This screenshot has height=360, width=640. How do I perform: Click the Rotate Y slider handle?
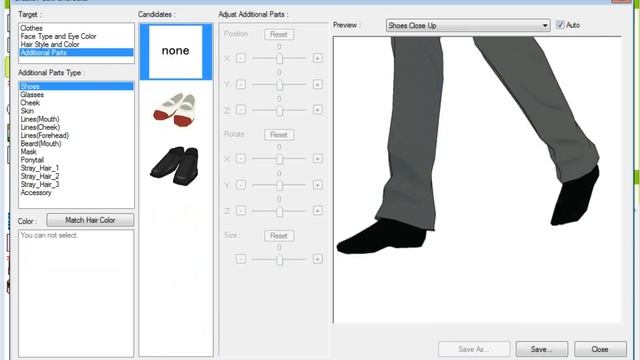tap(280, 186)
